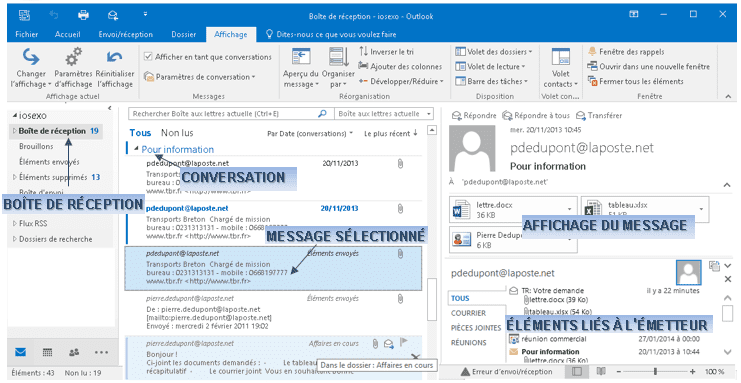Expand Volet des dossiers dropdown
The image size is (741, 383).
[494, 52]
